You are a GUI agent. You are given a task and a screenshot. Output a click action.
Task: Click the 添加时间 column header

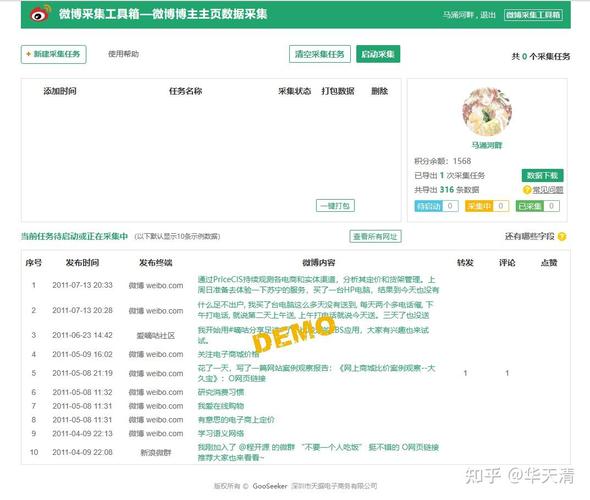tap(60, 91)
